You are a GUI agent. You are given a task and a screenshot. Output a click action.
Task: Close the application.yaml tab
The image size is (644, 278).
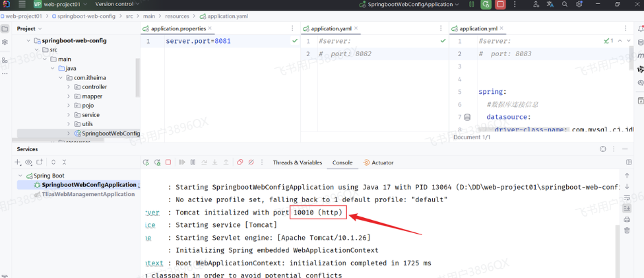(356, 28)
